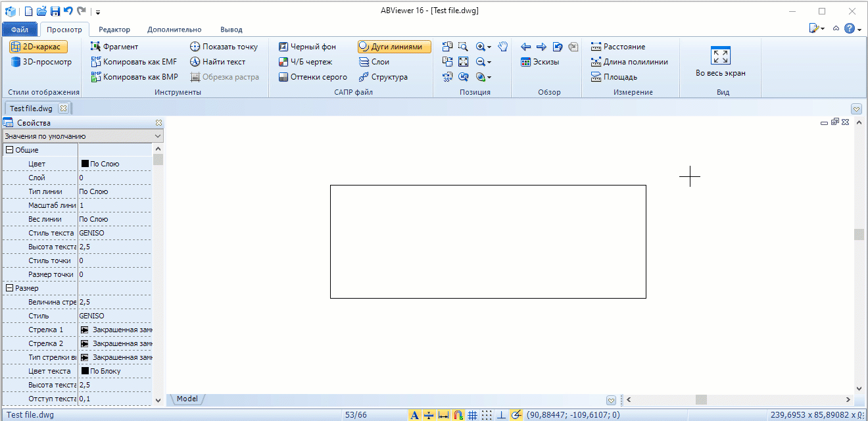Create a new file from quick access toolbar

coord(28,11)
